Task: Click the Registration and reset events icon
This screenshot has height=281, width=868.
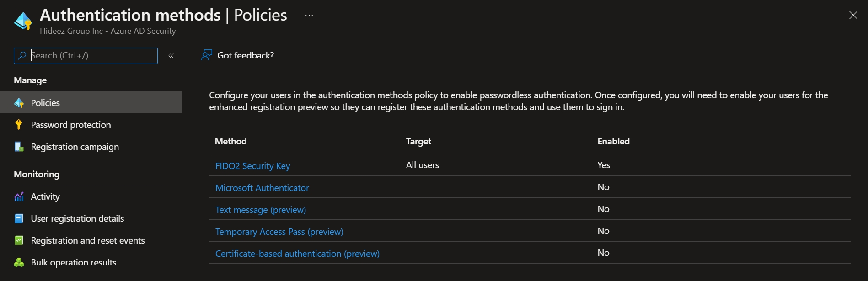Action: pos(19,240)
